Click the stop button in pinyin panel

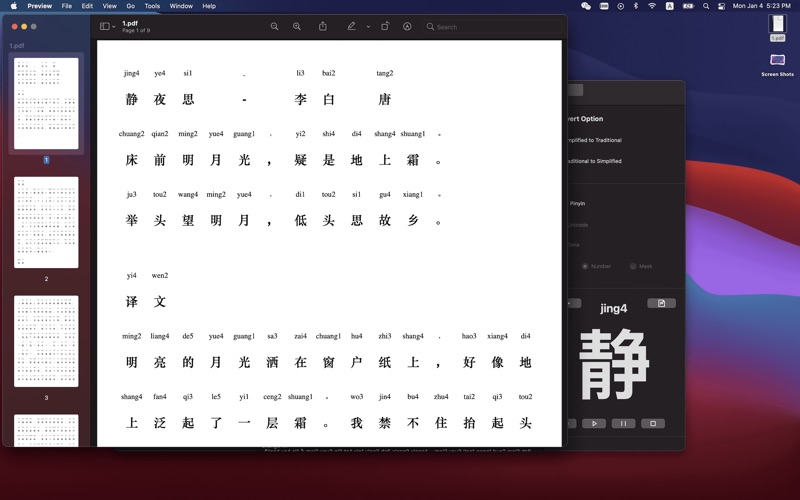coord(653,423)
